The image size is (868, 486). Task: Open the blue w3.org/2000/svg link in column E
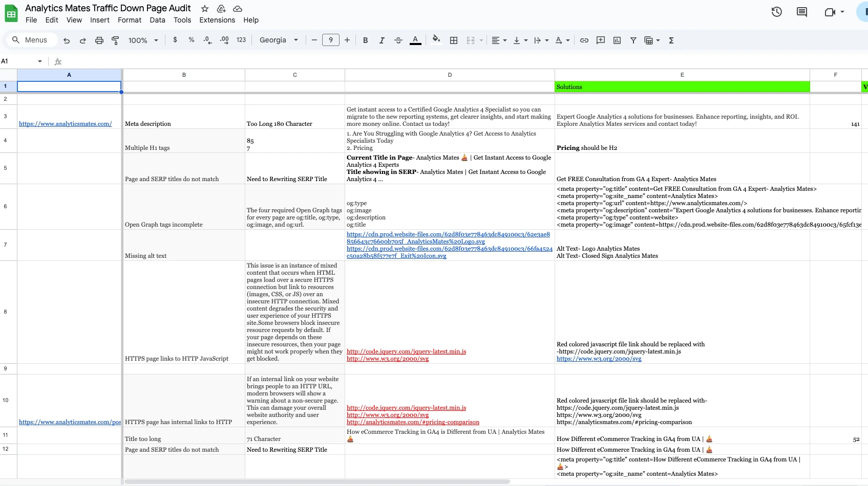(x=599, y=359)
